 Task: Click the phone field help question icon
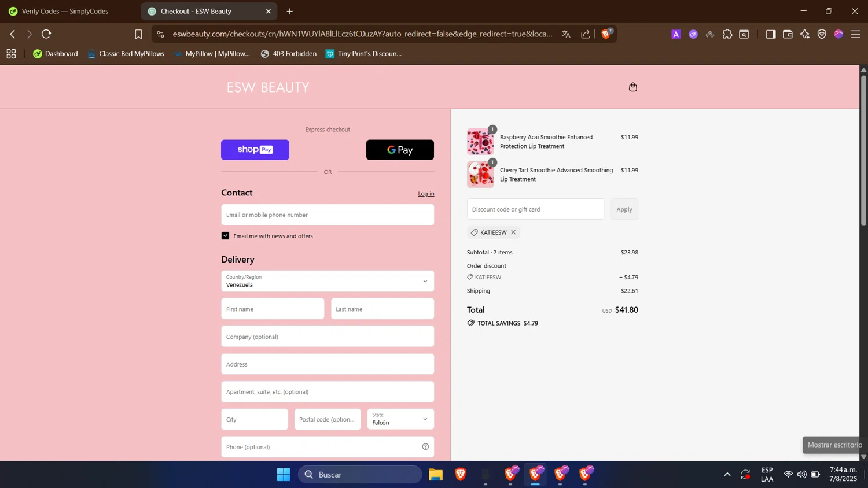pyautogui.click(x=425, y=447)
